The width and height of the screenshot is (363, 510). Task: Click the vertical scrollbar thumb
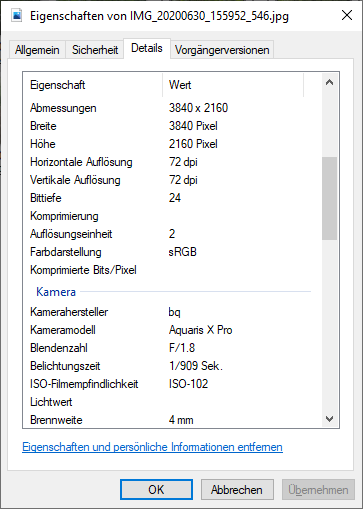pos(329,198)
